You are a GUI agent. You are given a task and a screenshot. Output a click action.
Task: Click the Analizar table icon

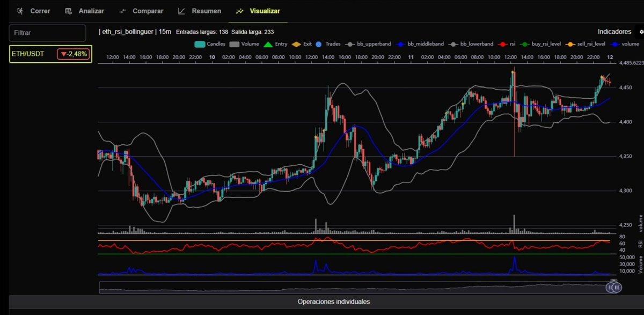click(67, 11)
